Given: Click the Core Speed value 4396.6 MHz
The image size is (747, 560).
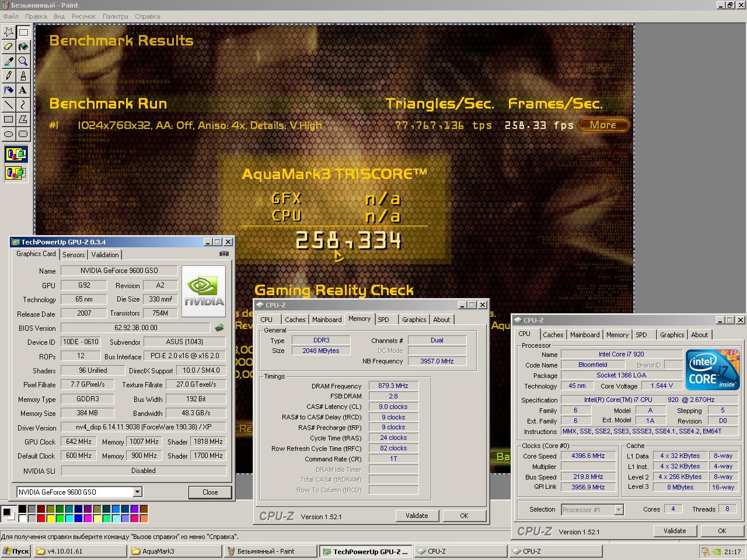Looking at the screenshot, I should (x=588, y=456).
